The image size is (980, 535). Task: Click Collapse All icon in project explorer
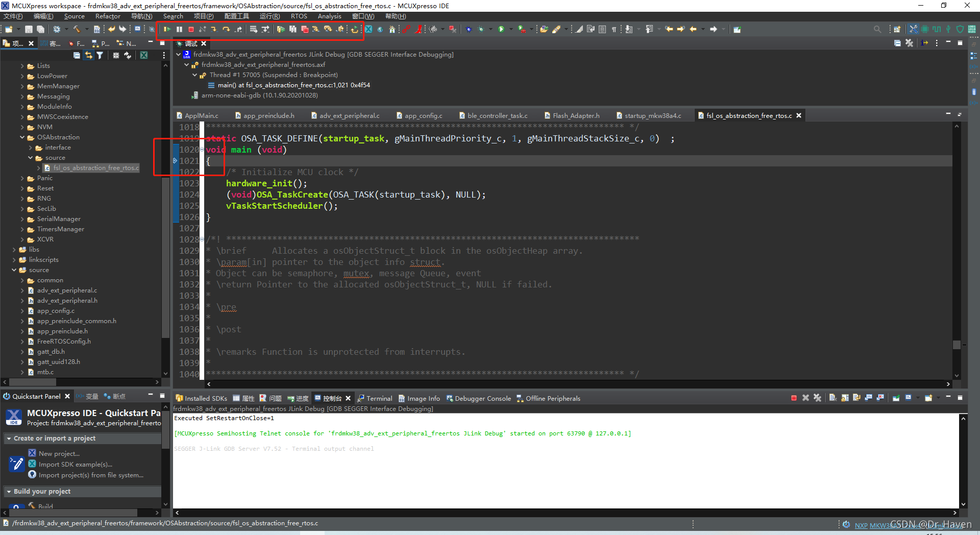coord(77,55)
